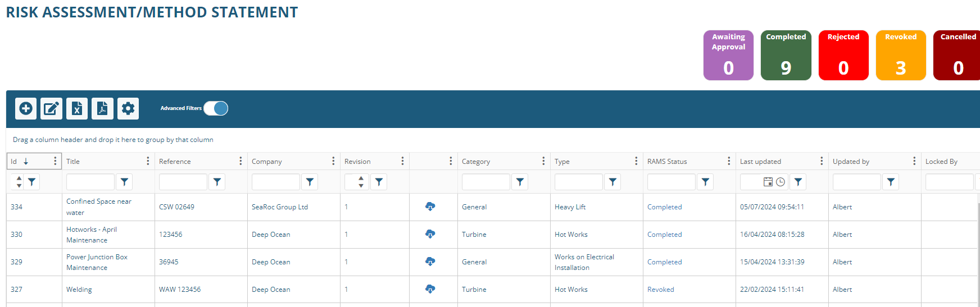This screenshot has width=980, height=307.
Task: Sort by the RAMS Status column header
Action: point(667,161)
